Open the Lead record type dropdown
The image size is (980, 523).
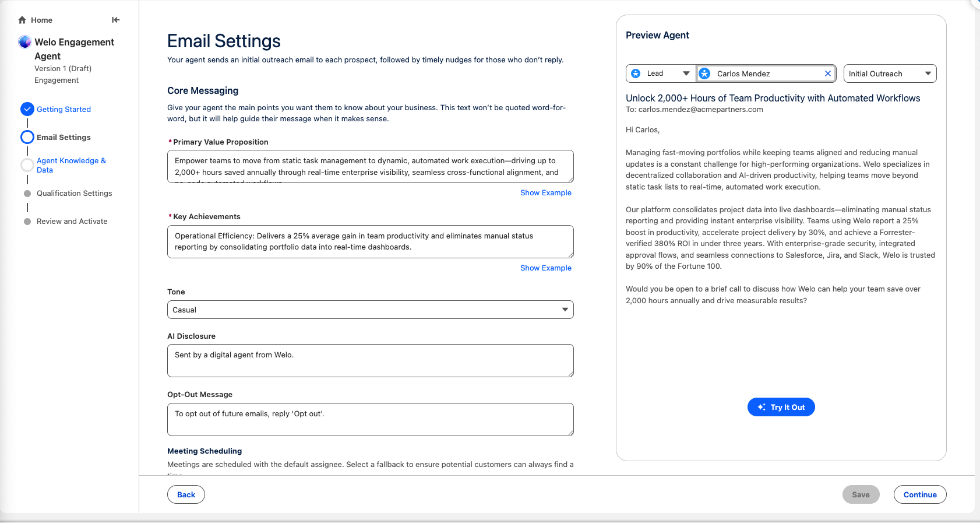pos(661,73)
